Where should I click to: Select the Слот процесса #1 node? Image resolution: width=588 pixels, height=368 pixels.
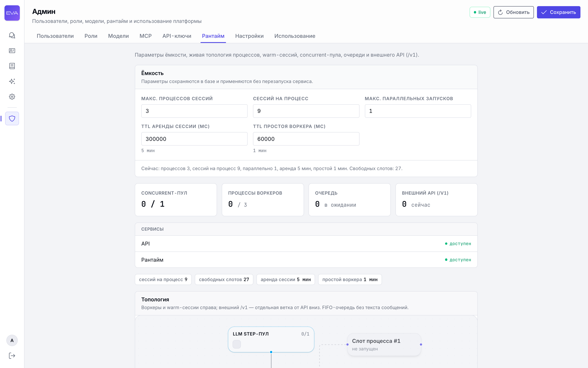click(384, 344)
